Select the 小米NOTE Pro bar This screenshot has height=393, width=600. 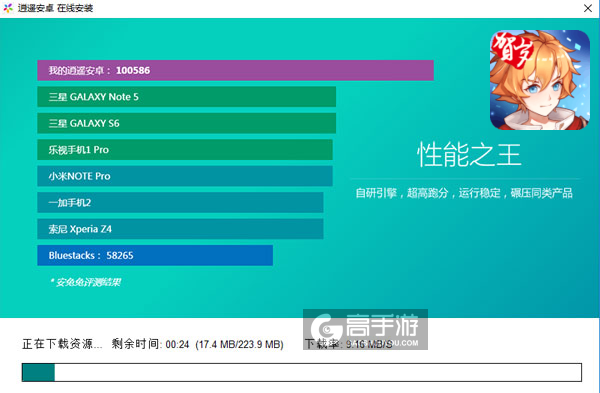pos(185,176)
